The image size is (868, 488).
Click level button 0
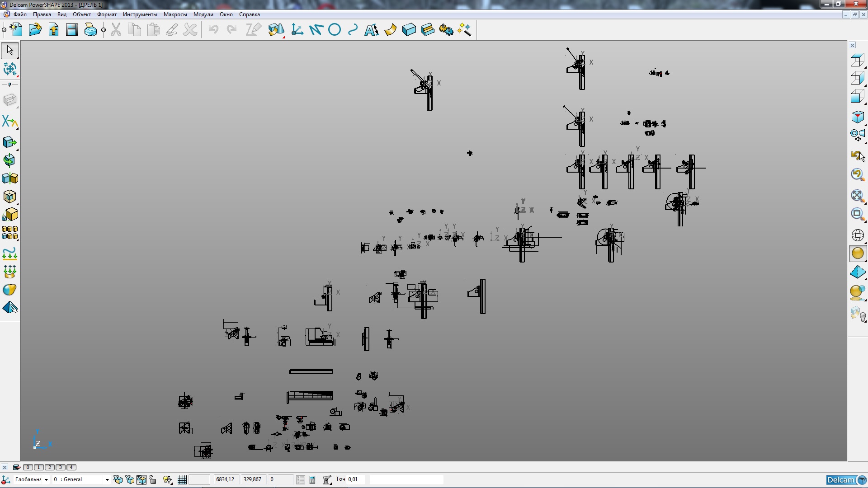point(28,467)
